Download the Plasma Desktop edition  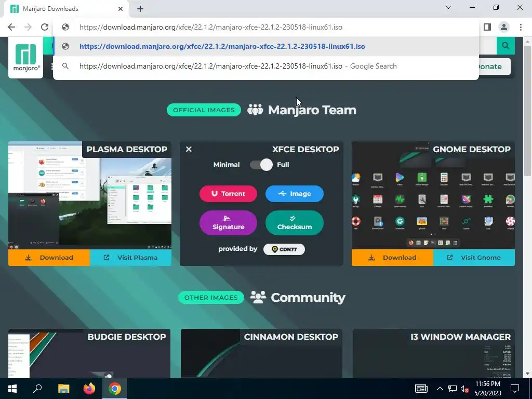coord(49,258)
